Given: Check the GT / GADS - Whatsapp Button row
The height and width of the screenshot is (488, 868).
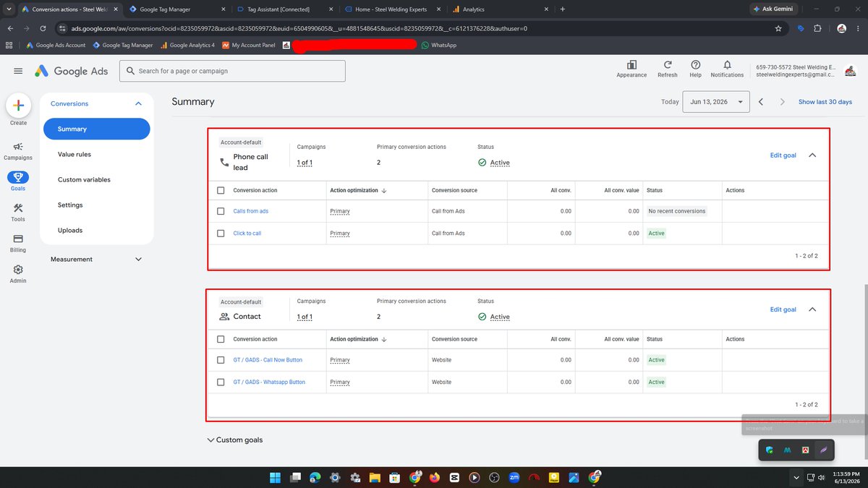Looking at the screenshot, I should point(221,382).
